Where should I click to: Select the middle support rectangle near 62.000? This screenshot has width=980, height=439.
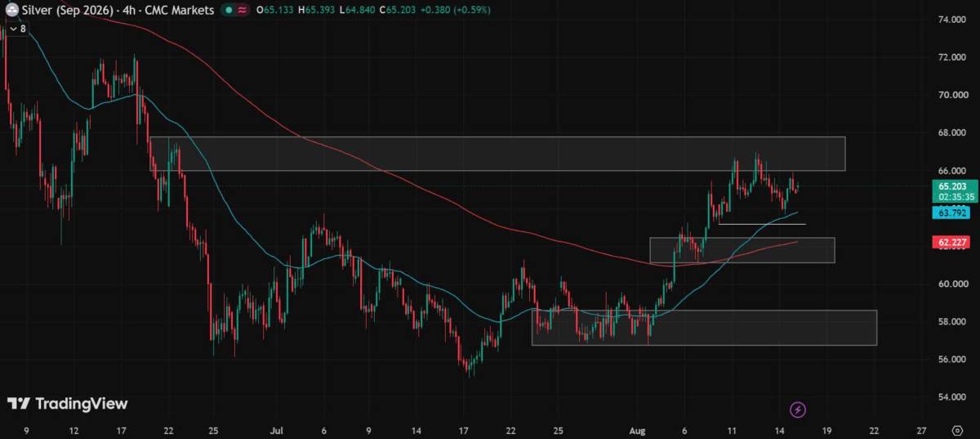742,250
